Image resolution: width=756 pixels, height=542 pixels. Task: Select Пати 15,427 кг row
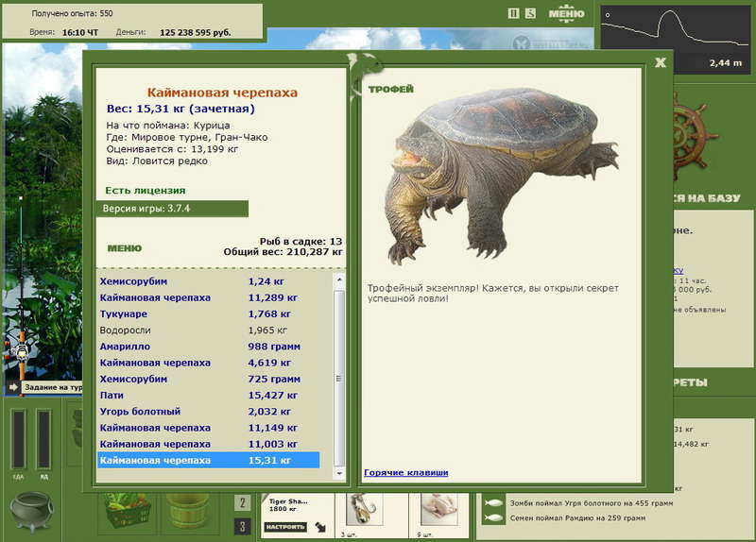(x=208, y=396)
